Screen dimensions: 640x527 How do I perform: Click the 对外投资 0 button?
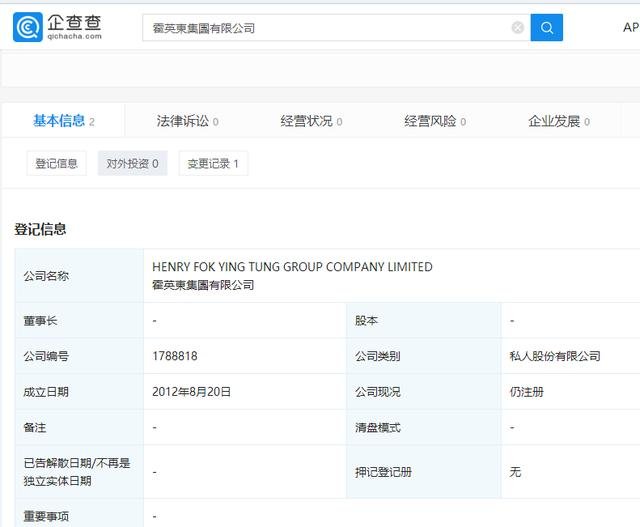click(133, 163)
